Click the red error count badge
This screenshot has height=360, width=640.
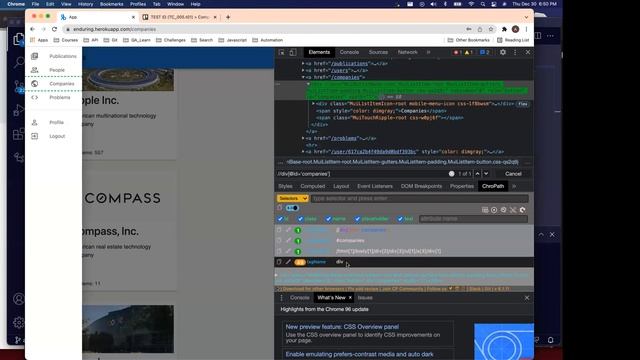457,52
